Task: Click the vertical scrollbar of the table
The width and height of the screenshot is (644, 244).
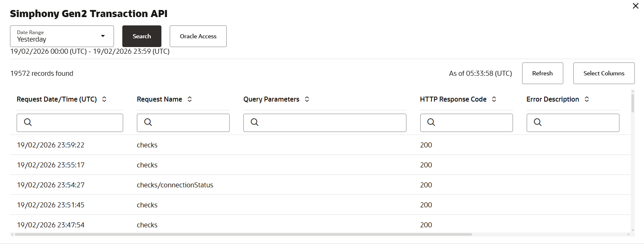Action: click(x=633, y=104)
